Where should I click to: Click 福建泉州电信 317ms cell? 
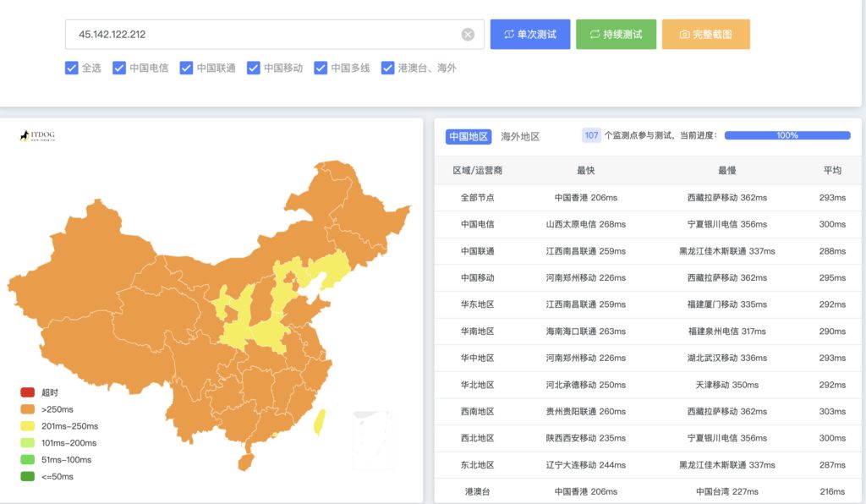click(x=726, y=331)
